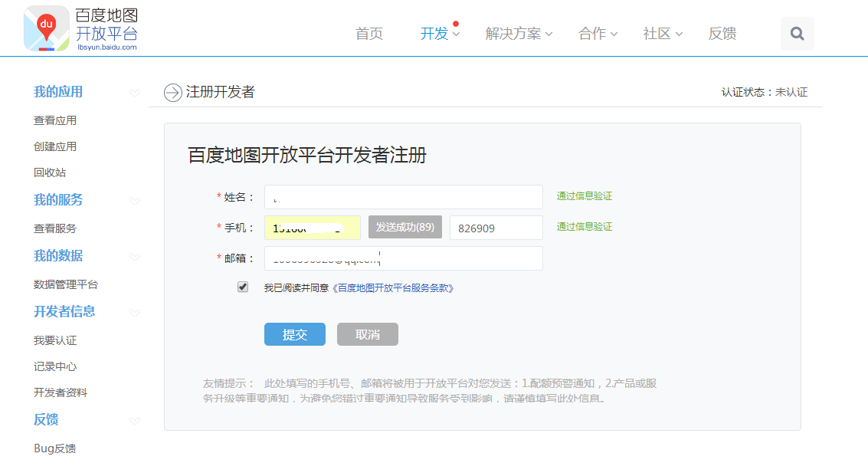Expand the 解决方案 dropdown chevron
The width and height of the screenshot is (868, 463).
(x=549, y=34)
